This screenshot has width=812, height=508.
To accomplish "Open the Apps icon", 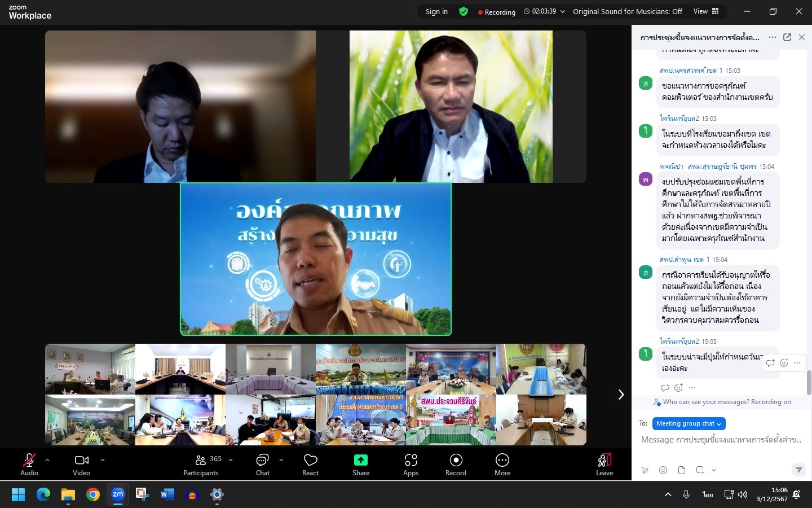I will pyautogui.click(x=411, y=460).
